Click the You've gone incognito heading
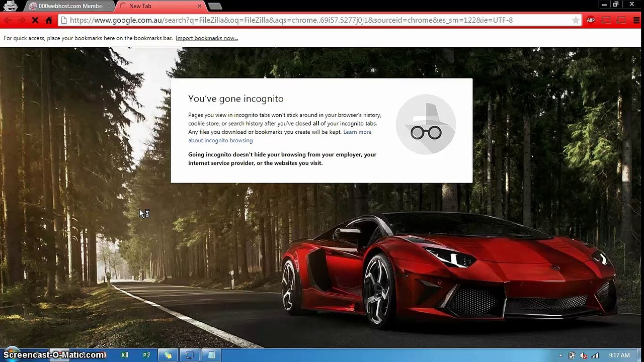Image resolution: width=644 pixels, height=362 pixels. [236, 99]
